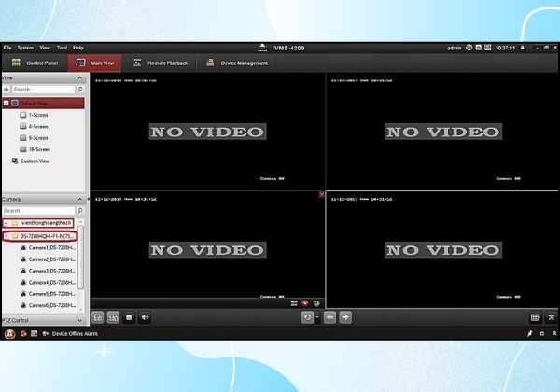Select Camera1_DS-7208H in camera list
This screenshot has width=560, height=392.
[x=48, y=247]
